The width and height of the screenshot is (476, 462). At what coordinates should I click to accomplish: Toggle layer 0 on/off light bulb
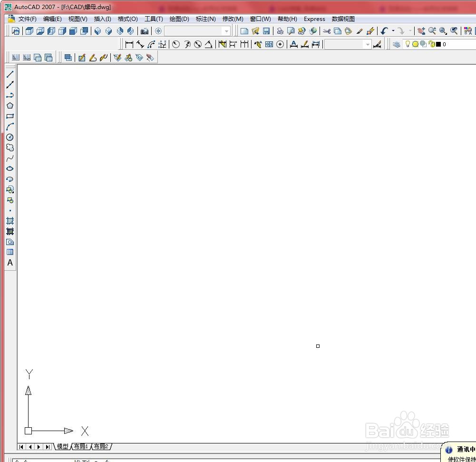pos(408,44)
